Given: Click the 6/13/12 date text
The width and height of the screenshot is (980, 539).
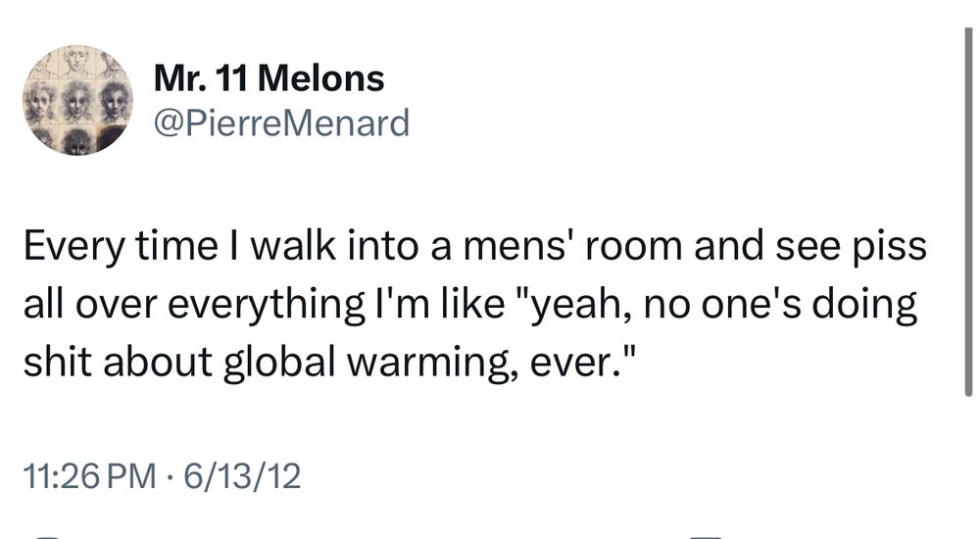Looking at the screenshot, I should (x=242, y=476).
